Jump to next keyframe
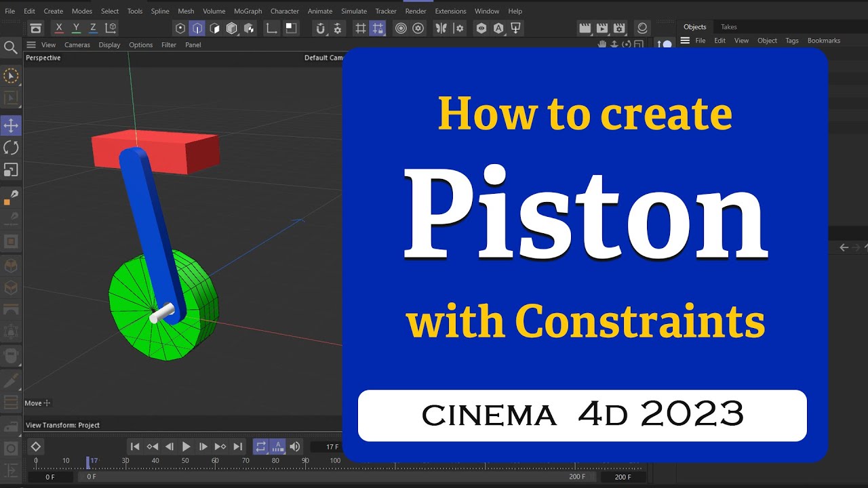Screen dimensions: 868x488 pos(220,447)
